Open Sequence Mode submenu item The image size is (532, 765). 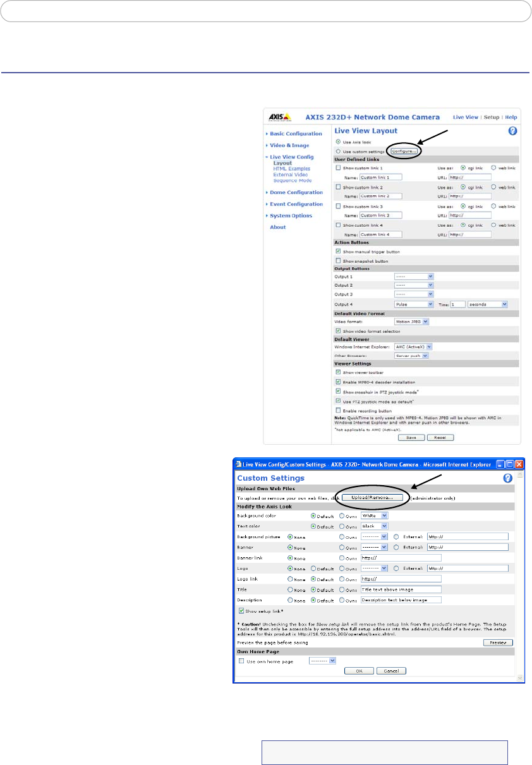[x=293, y=180]
